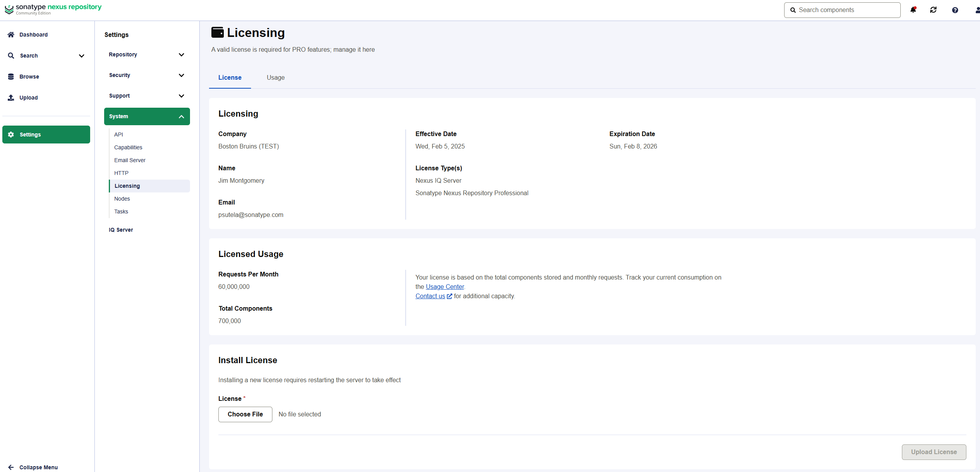Screen dimensions: 980x472
Task: Open the user account icon
Action: click(977, 10)
